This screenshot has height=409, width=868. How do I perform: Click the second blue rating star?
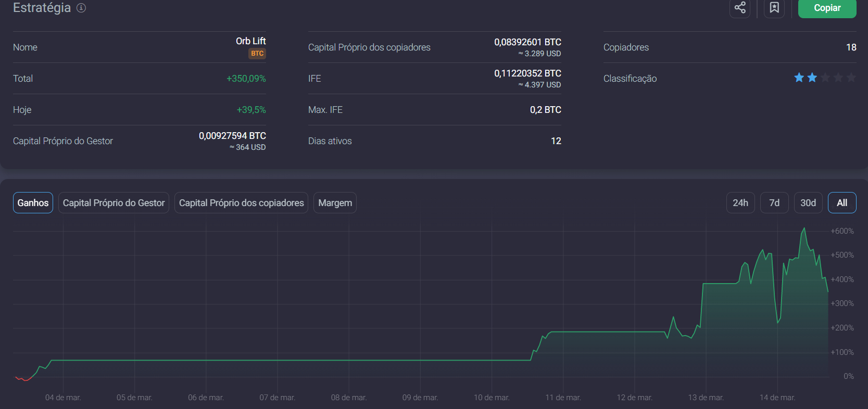[812, 78]
